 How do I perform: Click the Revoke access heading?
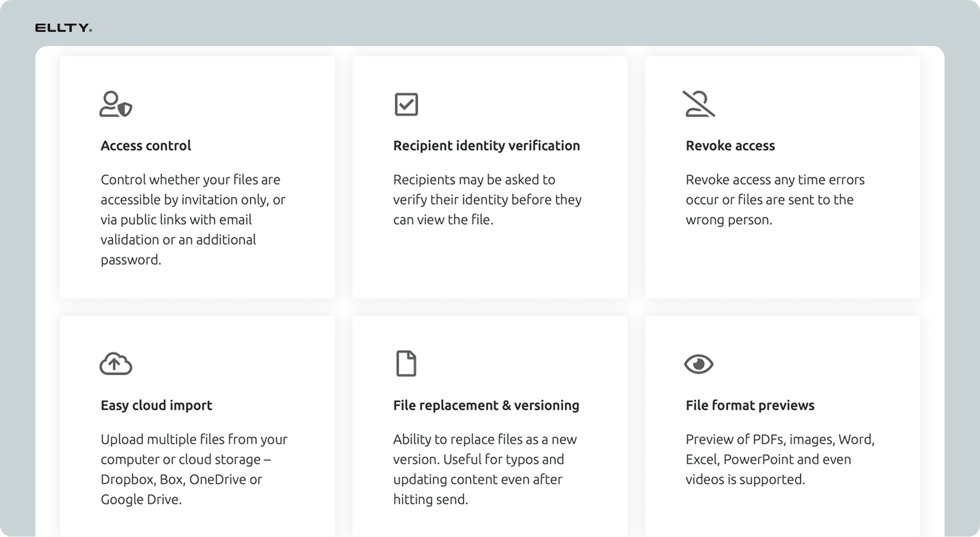pos(730,146)
